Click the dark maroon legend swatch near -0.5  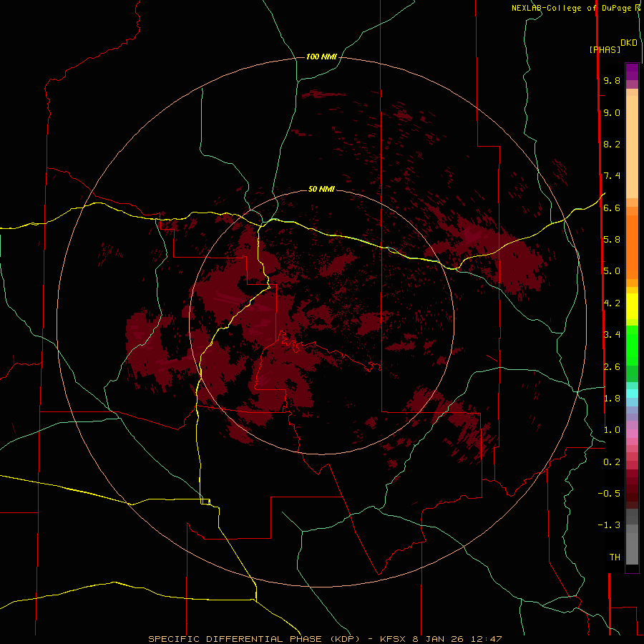point(632,493)
